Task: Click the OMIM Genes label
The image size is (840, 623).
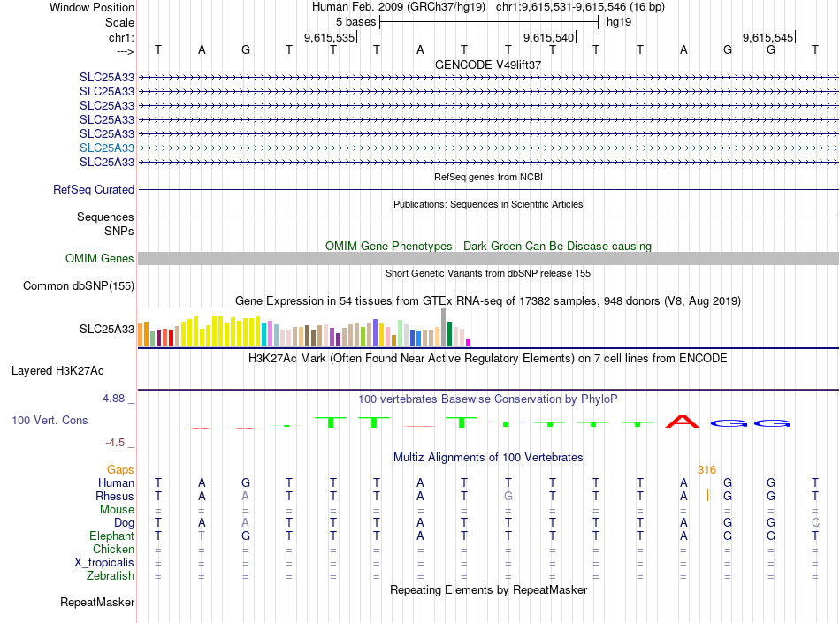Action: (100, 259)
